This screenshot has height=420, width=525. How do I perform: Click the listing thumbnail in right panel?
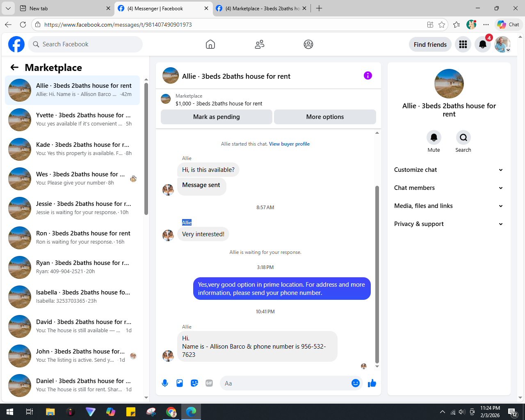(449, 84)
